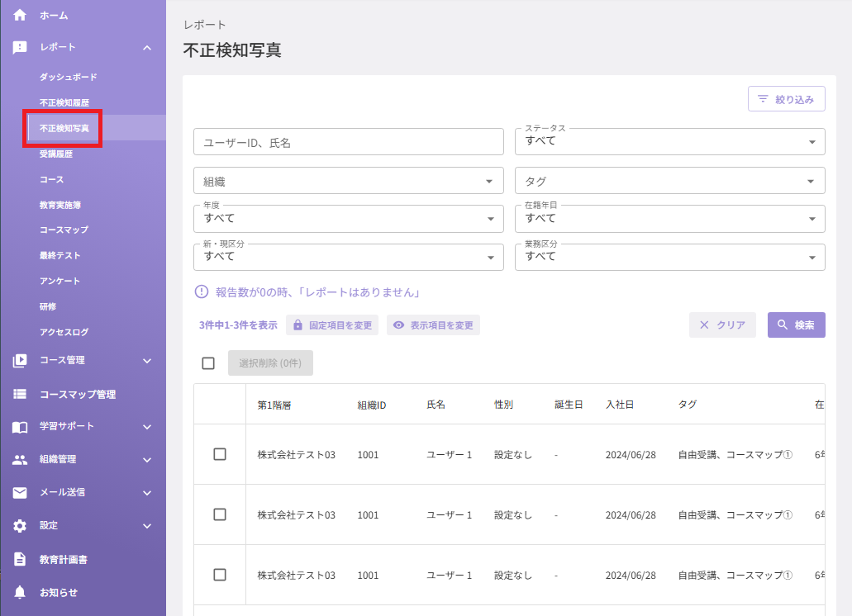The height and width of the screenshot is (616, 852).
Task: Open the ステータス dropdown
Action: pos(669,142)
